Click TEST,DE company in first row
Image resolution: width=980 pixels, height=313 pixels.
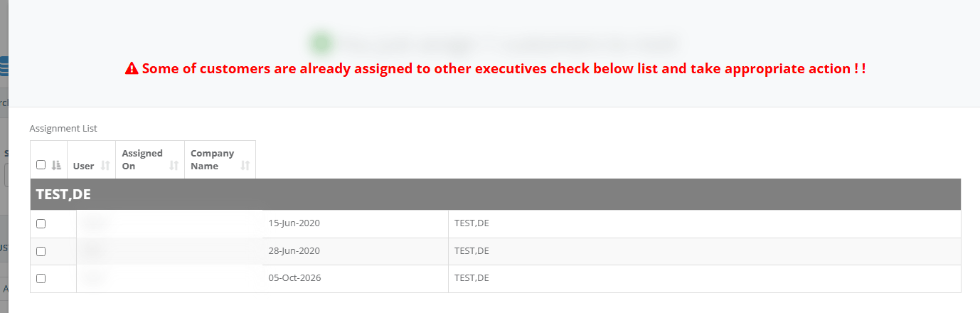(x=472, y=223)
